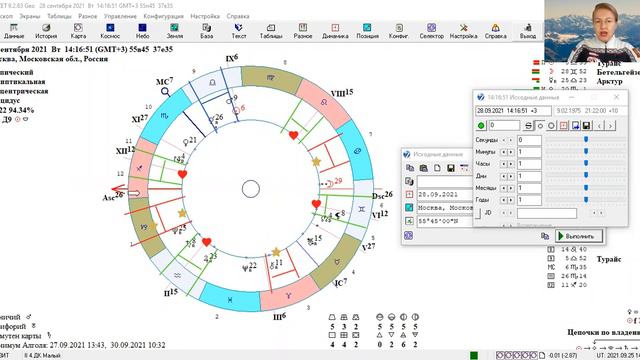The height and width of the screenshot is (360, 640).
Task: Click the Секунды slider handle
Action: (586, 140)
